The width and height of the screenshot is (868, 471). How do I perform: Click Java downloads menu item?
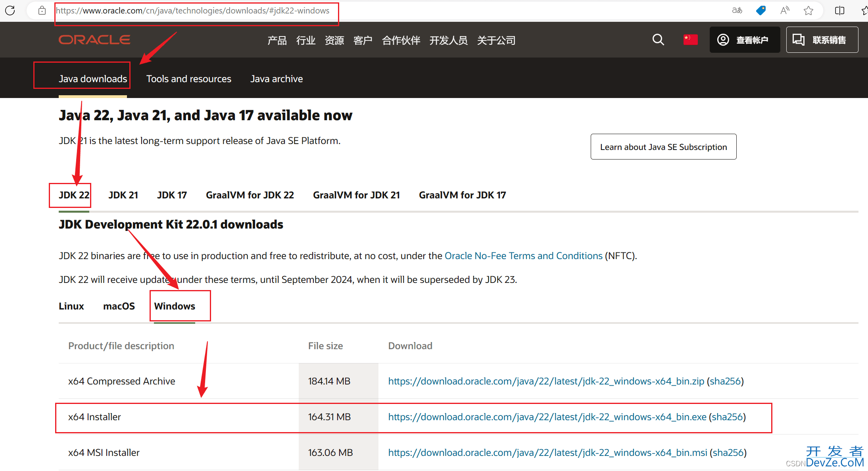coord(93,78)
